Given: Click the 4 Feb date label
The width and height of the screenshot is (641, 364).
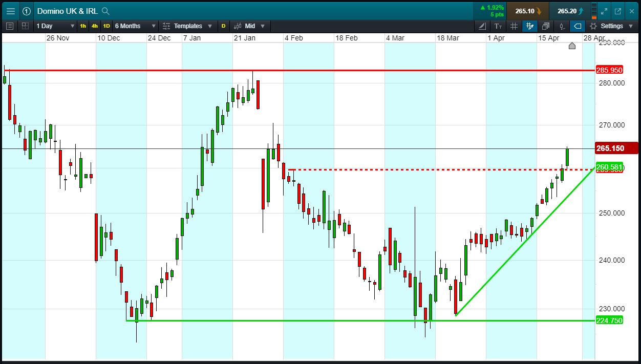Looking at the screenshot, I should click(x=294, y=38).
